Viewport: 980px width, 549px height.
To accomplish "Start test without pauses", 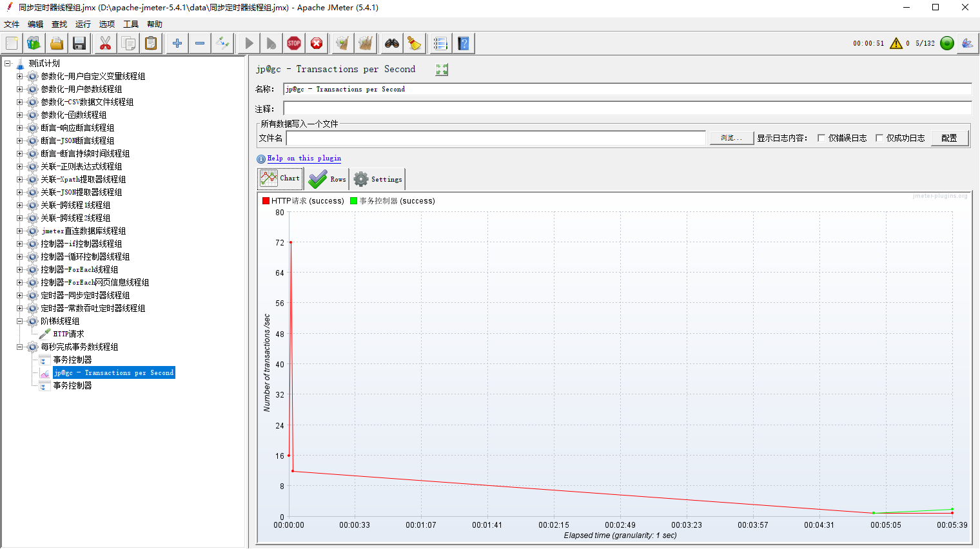I will [271, 43].
